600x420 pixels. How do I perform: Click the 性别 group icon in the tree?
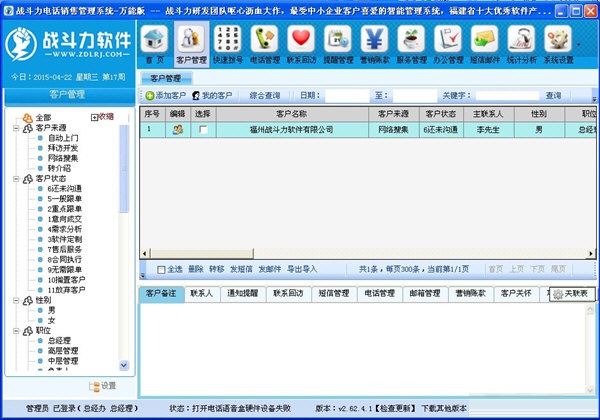click(28, 301)
